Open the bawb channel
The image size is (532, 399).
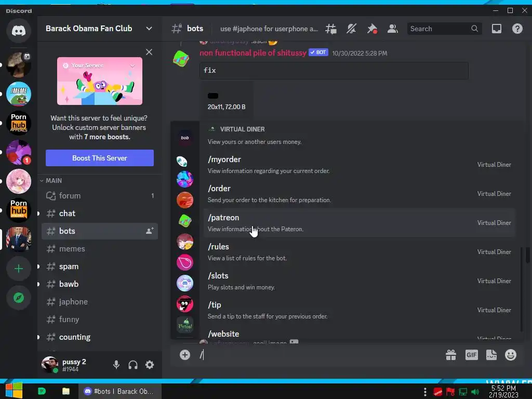[x=100, y=284]
